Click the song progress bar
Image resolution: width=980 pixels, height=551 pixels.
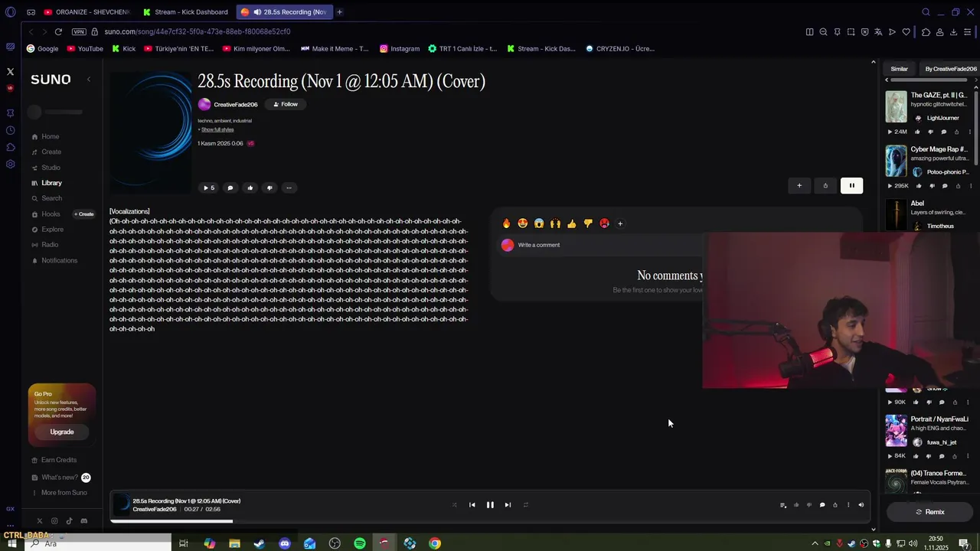click(490, 521)
